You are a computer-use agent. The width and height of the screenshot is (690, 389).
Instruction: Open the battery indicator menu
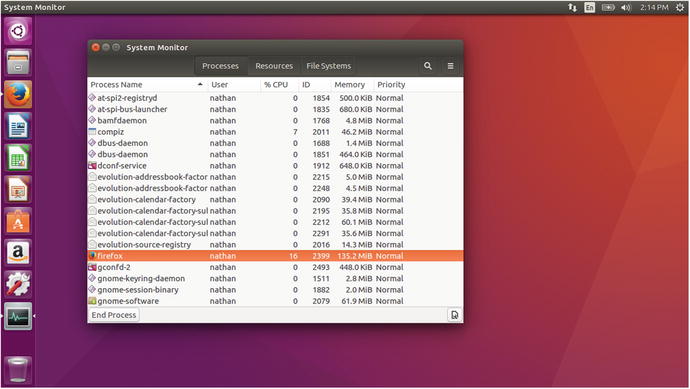tap(608, 7)
